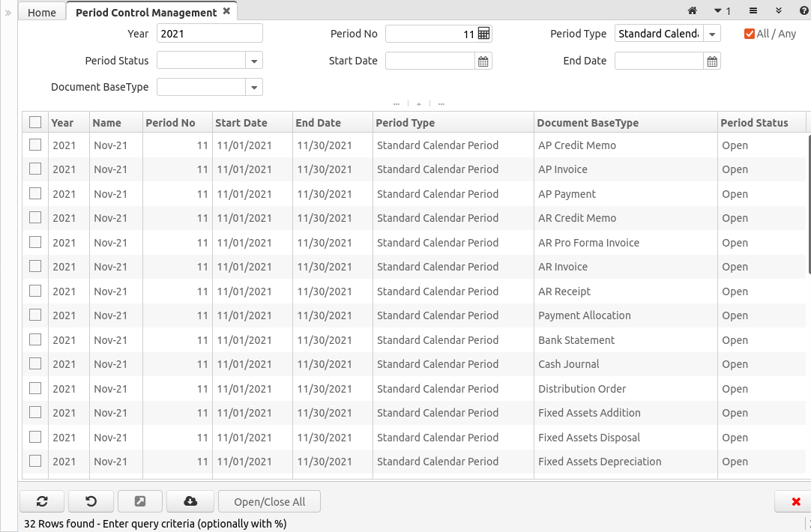Open the End Date calendar picker
811x532 pixels.
(712, 61)
